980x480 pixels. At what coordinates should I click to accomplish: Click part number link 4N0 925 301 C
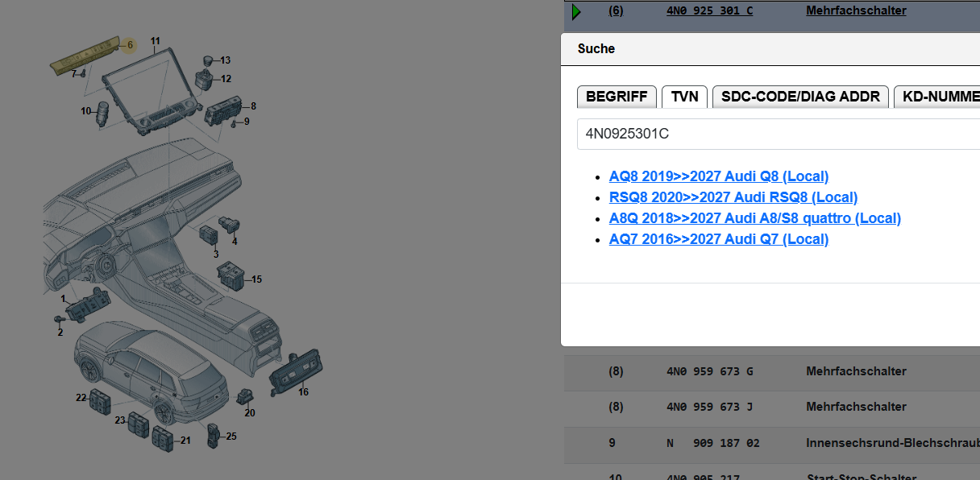pos(709,10)
